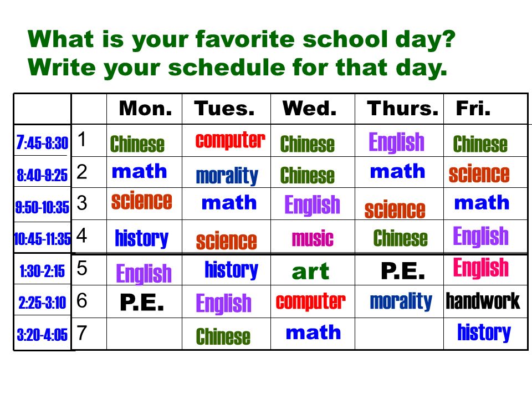Click the period number 7 row label
Viewport: 532px width, 399px height.
[x=82, y=333]
